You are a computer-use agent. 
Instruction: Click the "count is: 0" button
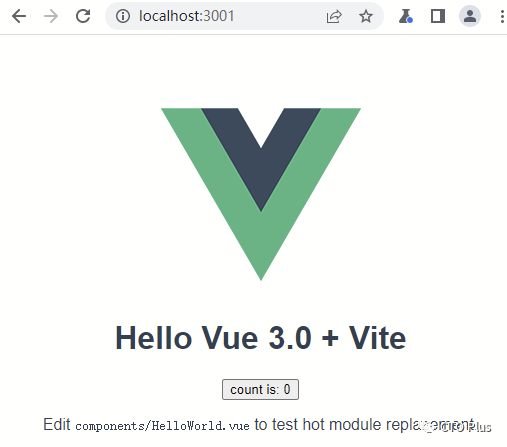coord(260,389)
